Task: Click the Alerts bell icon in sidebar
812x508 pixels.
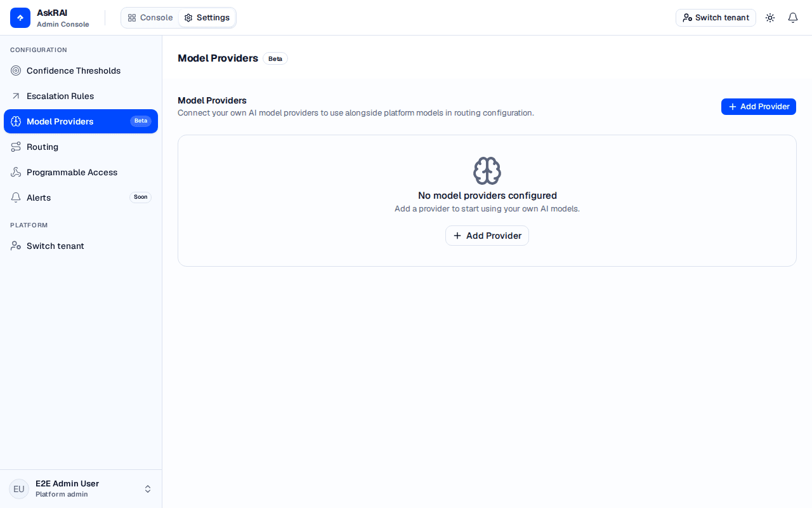Action: click(16, 197)
